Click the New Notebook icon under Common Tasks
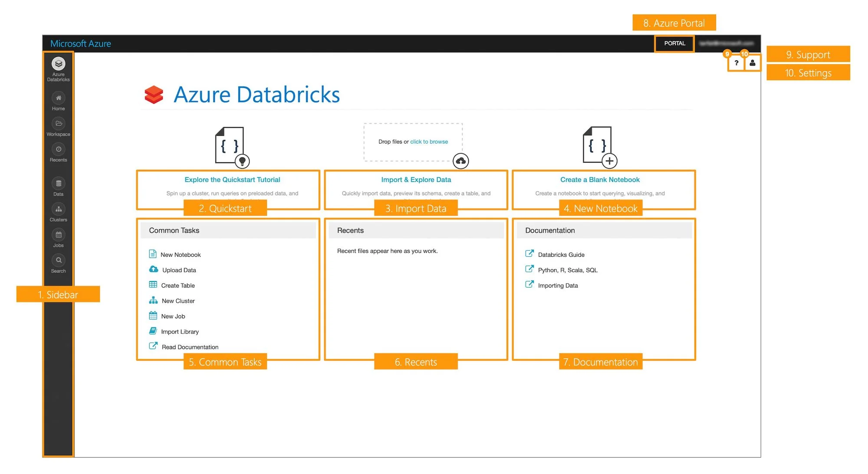The width and height of the screenshot is (868, 474). (153, 253)
